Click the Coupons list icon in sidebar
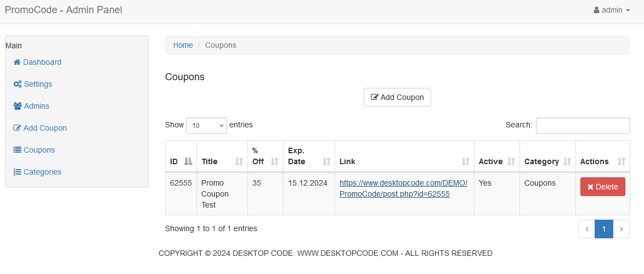 tap(18, 150)
